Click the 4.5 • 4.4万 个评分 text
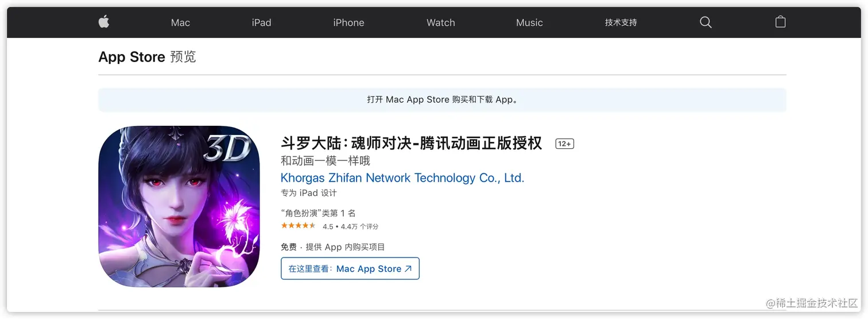 350,226
